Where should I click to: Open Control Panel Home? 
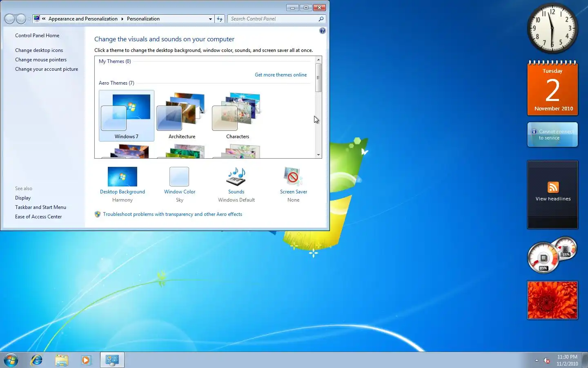[x=37, y=36]
